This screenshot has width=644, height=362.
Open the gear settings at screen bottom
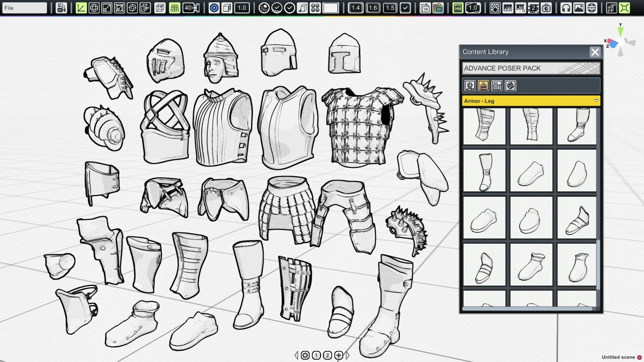click(x=305, y=355)
